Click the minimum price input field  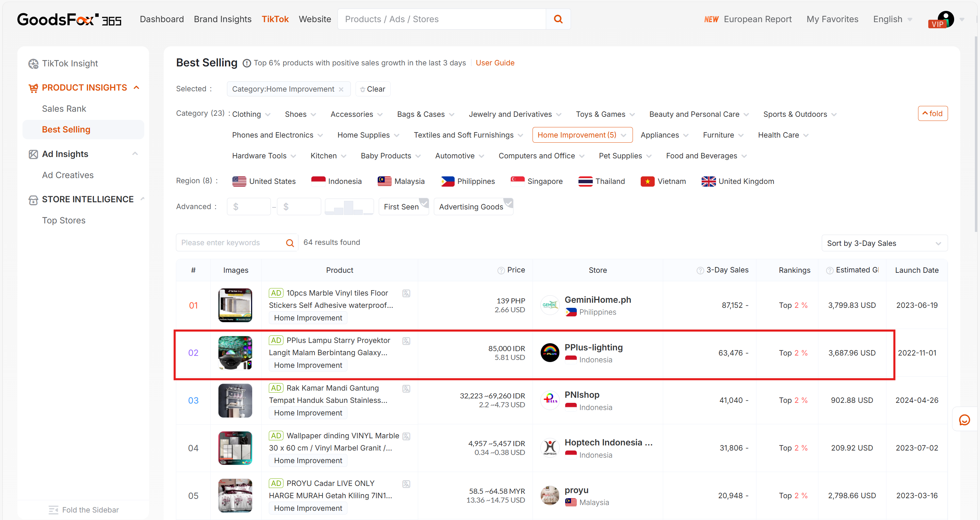click(249, 207)
